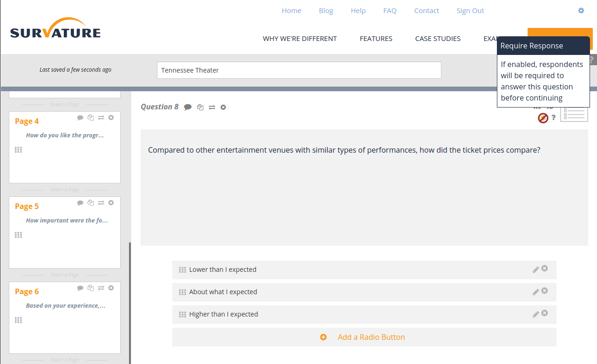Click the page list scrollbar
This screenshot has height=364, width=597.
(x=130, y=303)
